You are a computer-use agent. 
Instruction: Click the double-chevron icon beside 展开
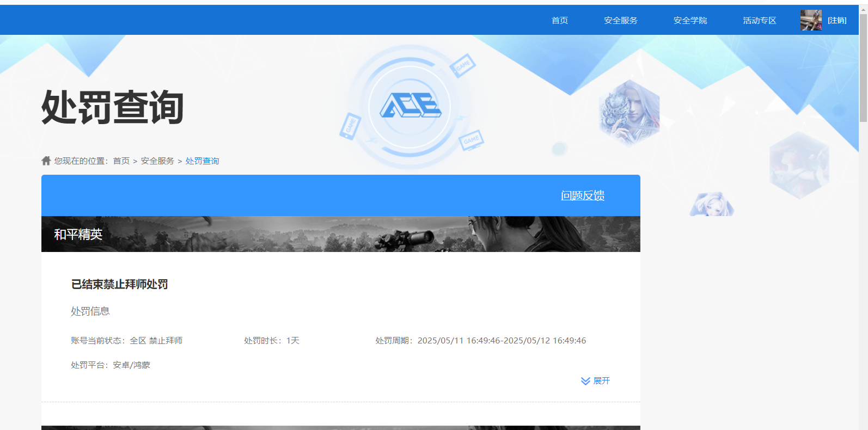click(x=585, y=381)
